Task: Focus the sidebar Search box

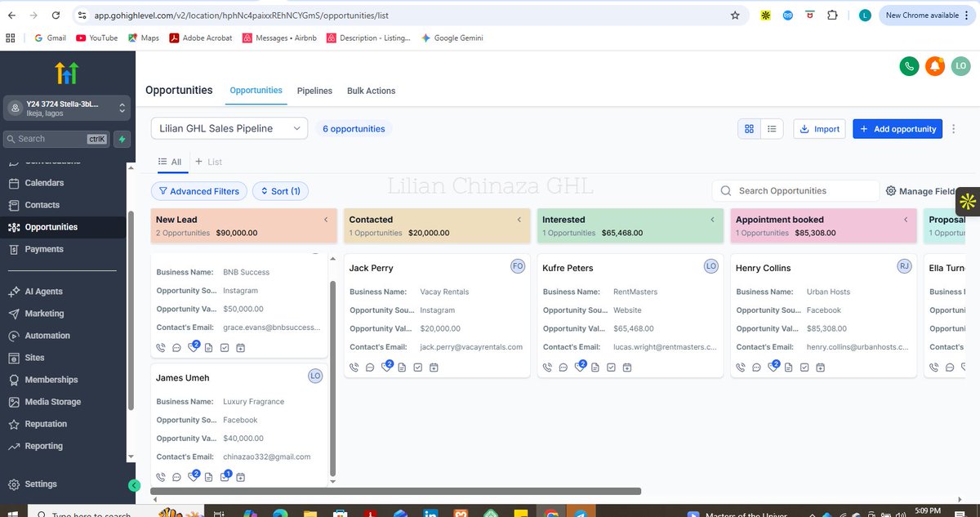Action: 56,139
